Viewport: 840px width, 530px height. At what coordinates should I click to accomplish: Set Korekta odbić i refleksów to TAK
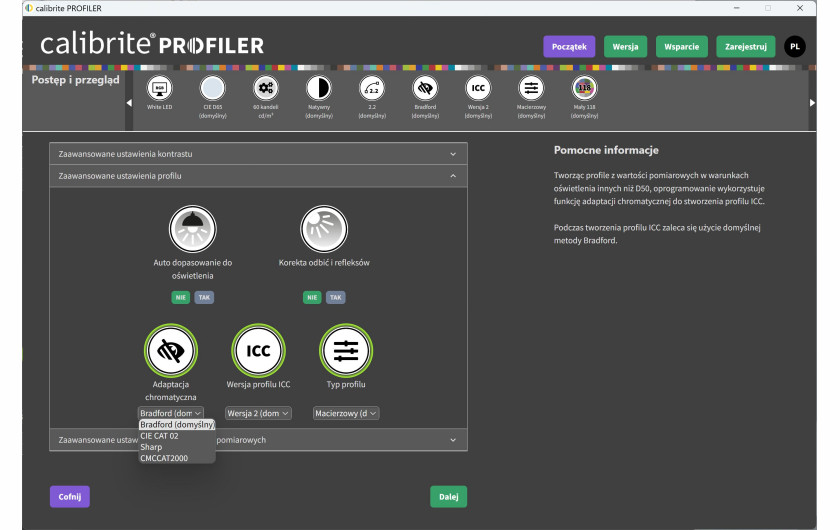pyautogui.click(x=335, y=297)
